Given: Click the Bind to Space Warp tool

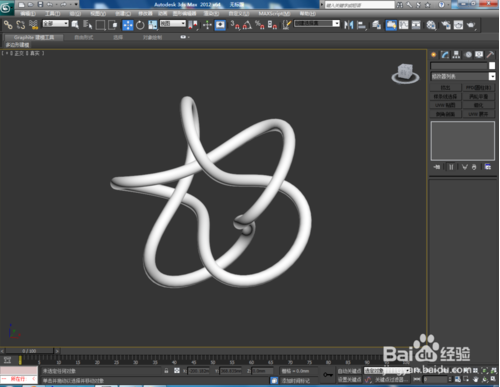Looking at the screenshot, I should tap(33, 25).
